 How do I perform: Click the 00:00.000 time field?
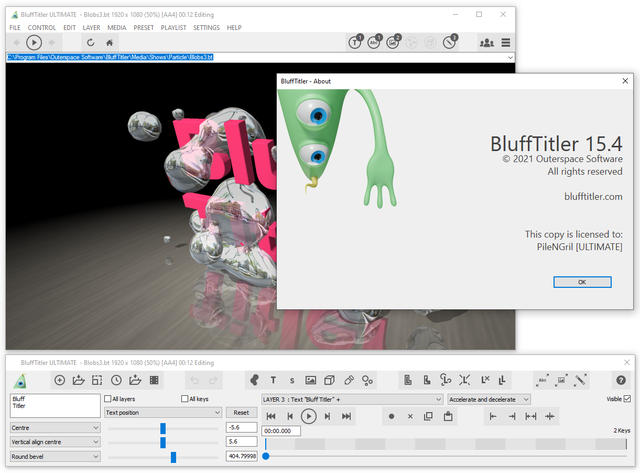pos(282,431)
